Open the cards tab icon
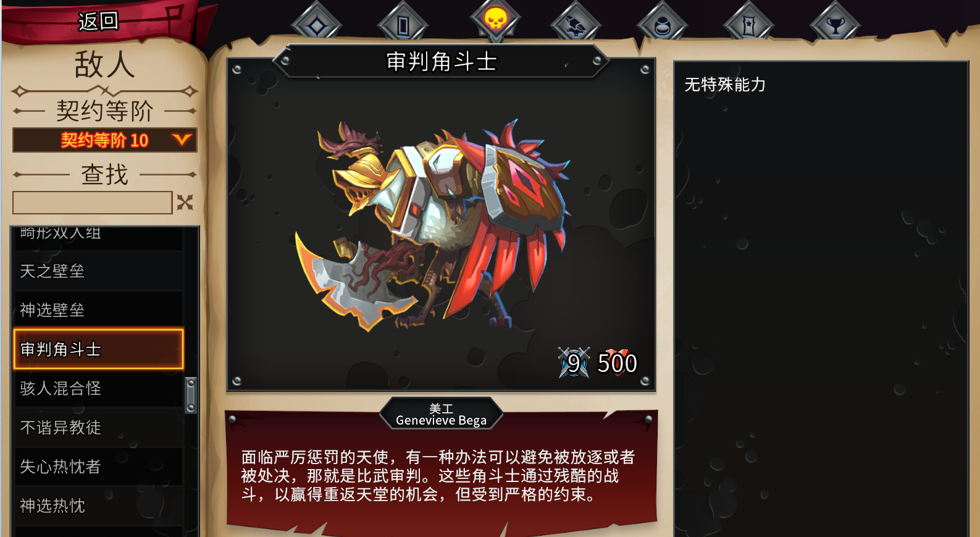 [x=403, y=25]
